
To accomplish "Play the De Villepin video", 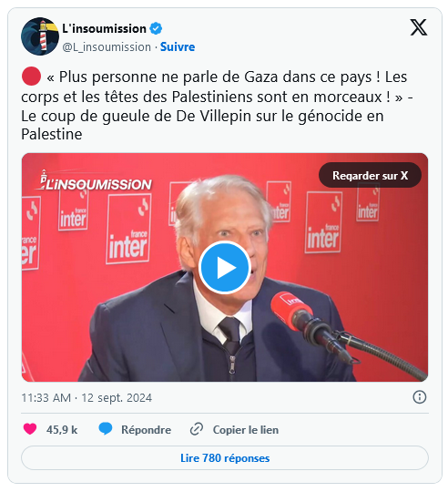I will [225, 267].
